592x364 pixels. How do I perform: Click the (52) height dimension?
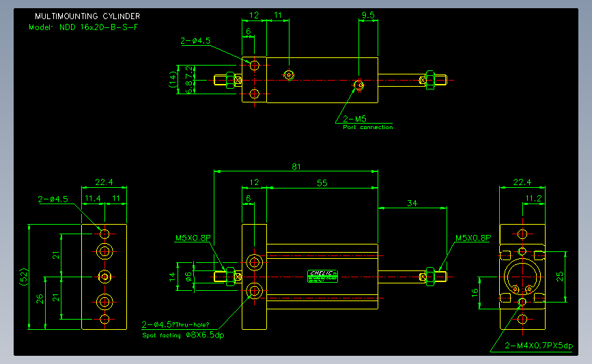click(x=23, y=277)
